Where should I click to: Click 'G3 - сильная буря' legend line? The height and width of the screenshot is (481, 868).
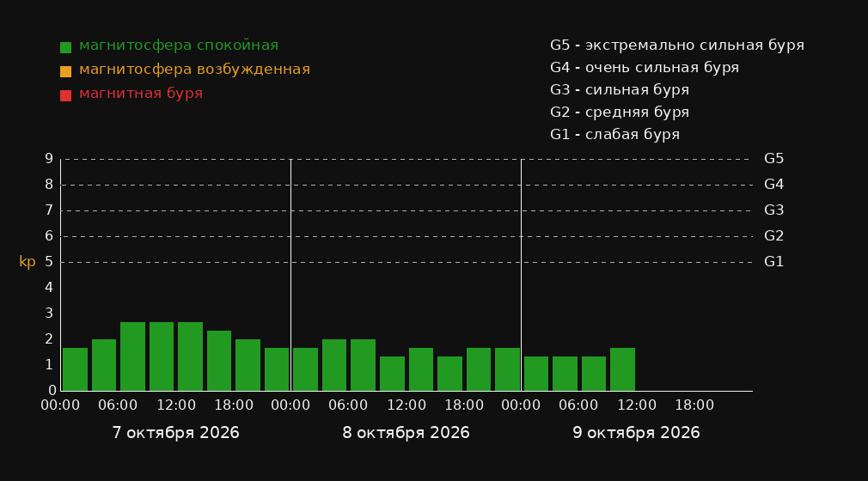point(620,89)
